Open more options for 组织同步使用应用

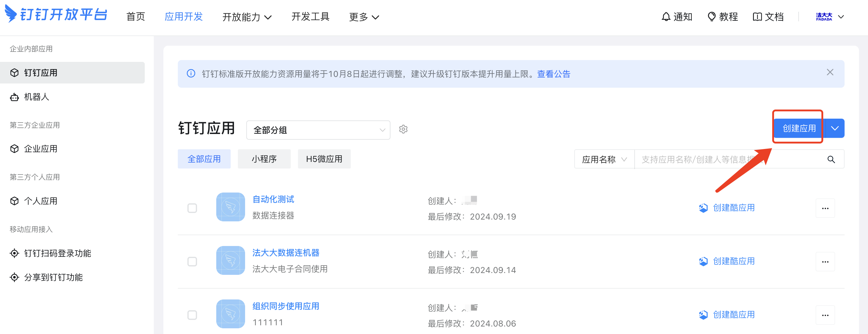tap(825, 315)
